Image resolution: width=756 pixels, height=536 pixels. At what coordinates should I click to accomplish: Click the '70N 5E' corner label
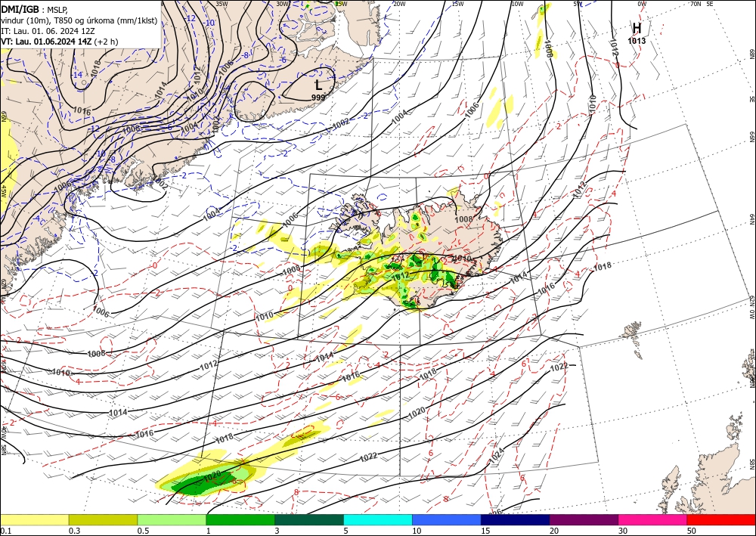(x=702, y=4)
